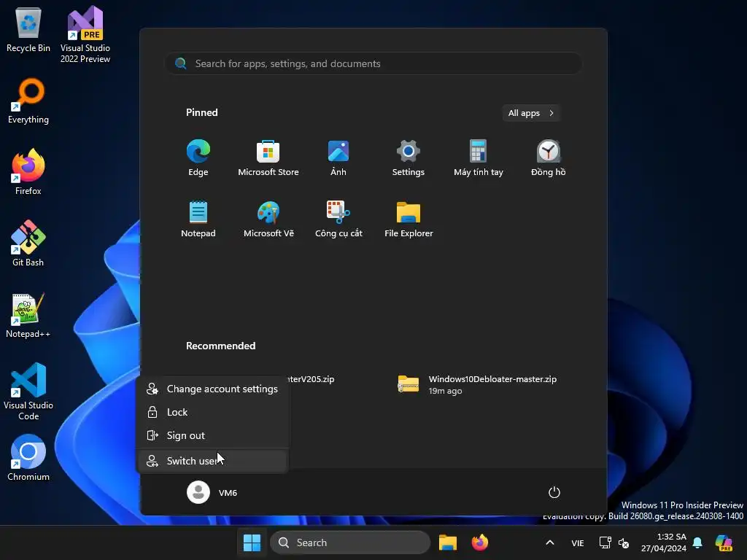Click the Start menu search field

373,63
